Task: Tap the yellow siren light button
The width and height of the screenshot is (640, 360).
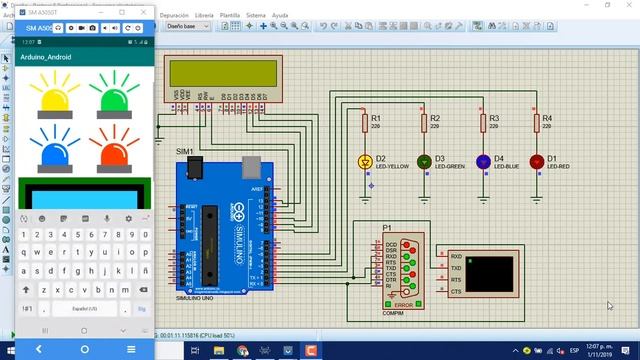Action: (55, 95)
